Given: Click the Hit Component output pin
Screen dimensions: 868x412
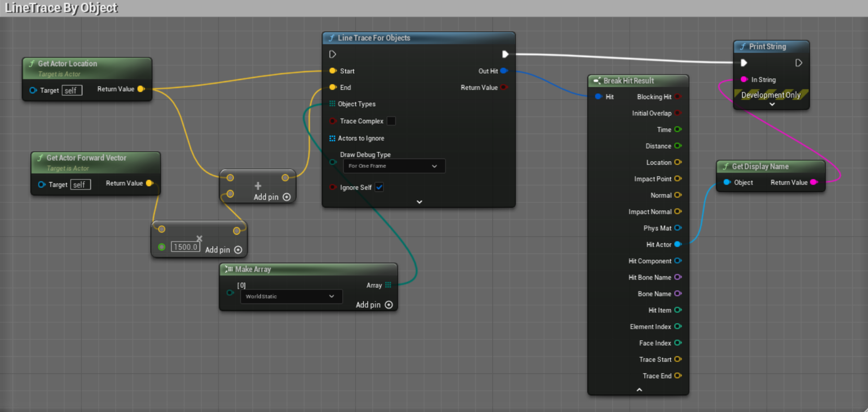Looking at the screenshot, I should pyautogui.click(x=678, y=260).
